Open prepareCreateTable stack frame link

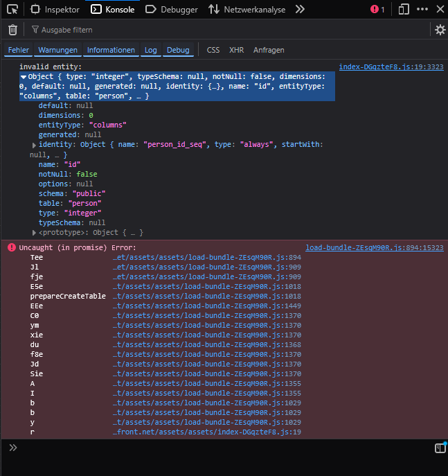point(207,297)
